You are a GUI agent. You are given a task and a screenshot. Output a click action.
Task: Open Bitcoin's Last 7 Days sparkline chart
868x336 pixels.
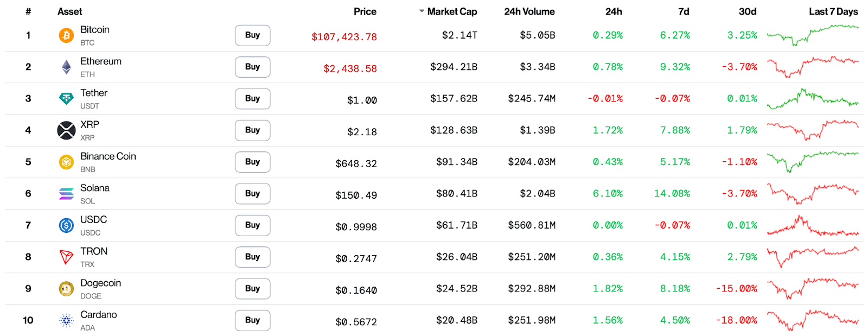pyautogui.click(x=812, y=35)
